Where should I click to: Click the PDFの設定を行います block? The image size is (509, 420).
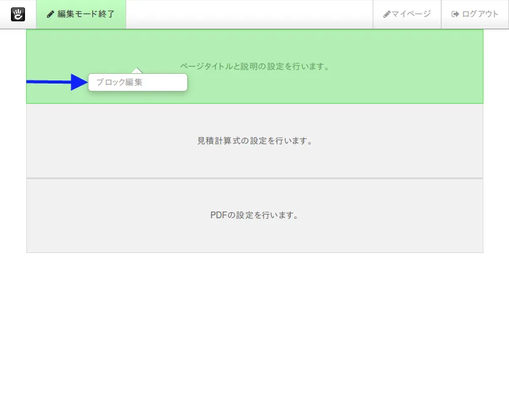click(x=254, y=215)
